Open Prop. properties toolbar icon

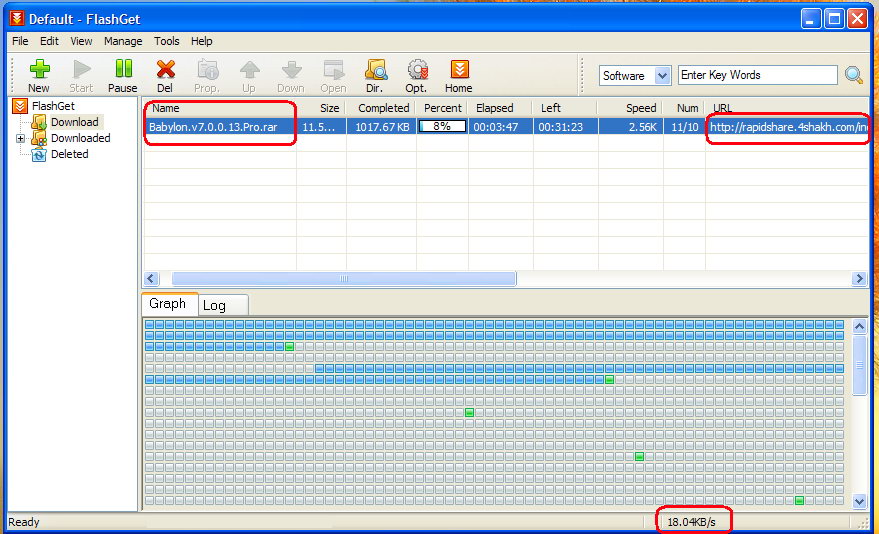pos(207,69)
